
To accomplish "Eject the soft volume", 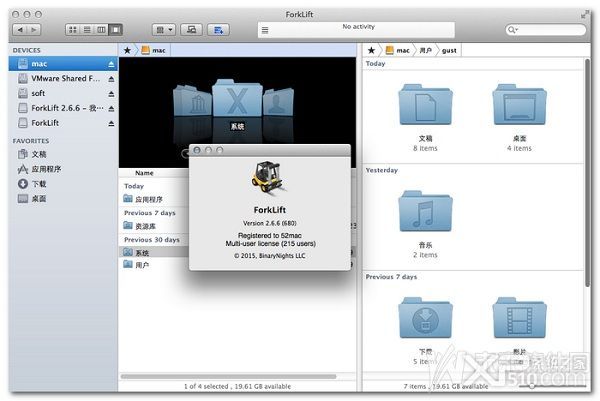I will (x=111, y=94).
